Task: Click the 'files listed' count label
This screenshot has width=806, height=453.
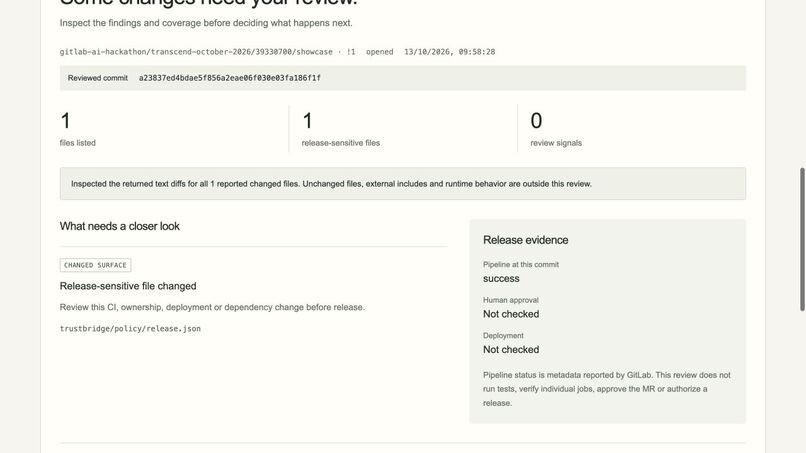Action: coord(78,143)
